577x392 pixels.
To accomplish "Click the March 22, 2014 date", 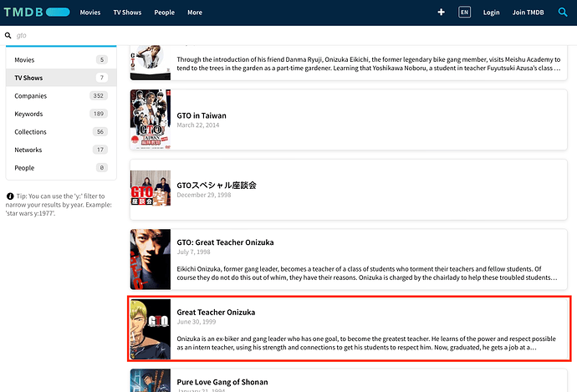I will pyautogui.click(x=198, y=125).
